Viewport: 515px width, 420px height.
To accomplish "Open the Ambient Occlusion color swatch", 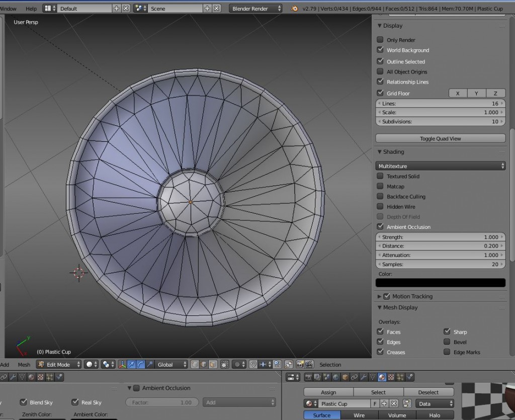I will (x=440, y=283).
